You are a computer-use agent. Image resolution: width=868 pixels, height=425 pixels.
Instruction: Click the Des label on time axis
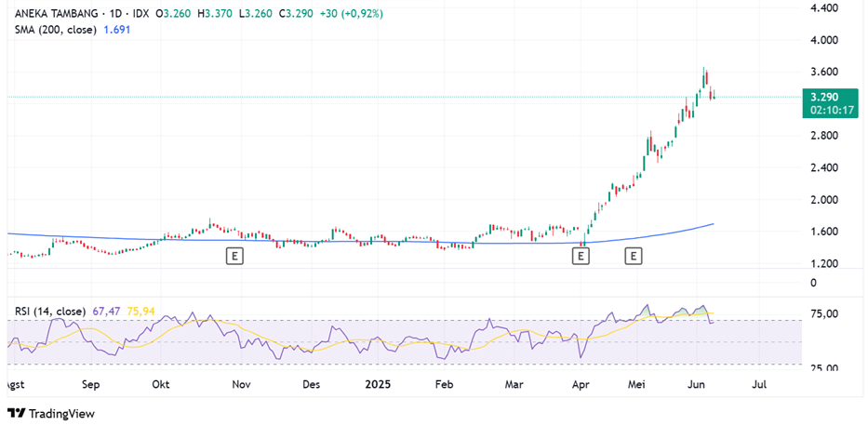tap(312, 385)
